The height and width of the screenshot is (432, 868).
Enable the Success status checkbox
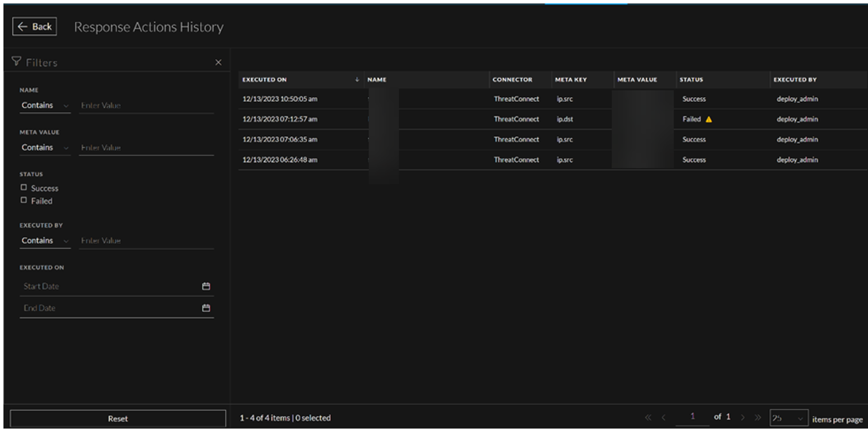(24, 188)
